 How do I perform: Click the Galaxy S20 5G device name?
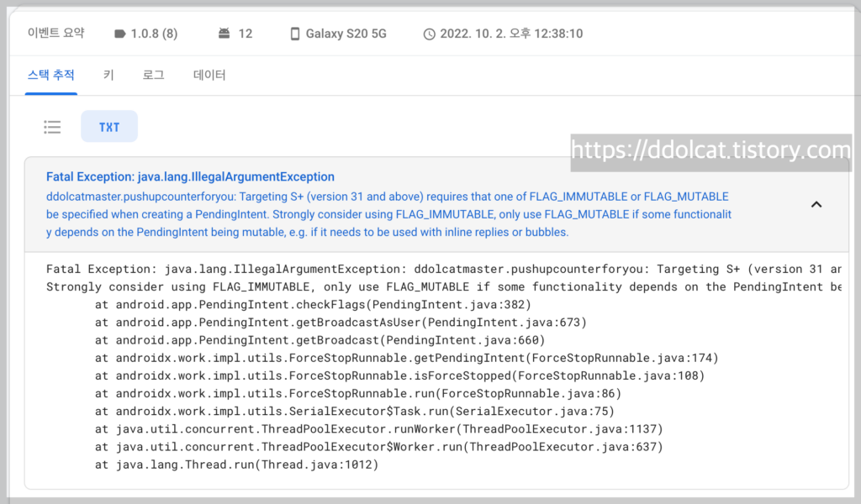tap(346, 34)
